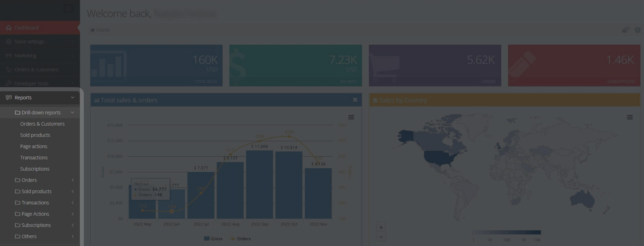Click the Drill-down reports folder icon
Image resolution: width=644 pixels, height=246 pixels.
pyautogui.click(x=18, y=113)
